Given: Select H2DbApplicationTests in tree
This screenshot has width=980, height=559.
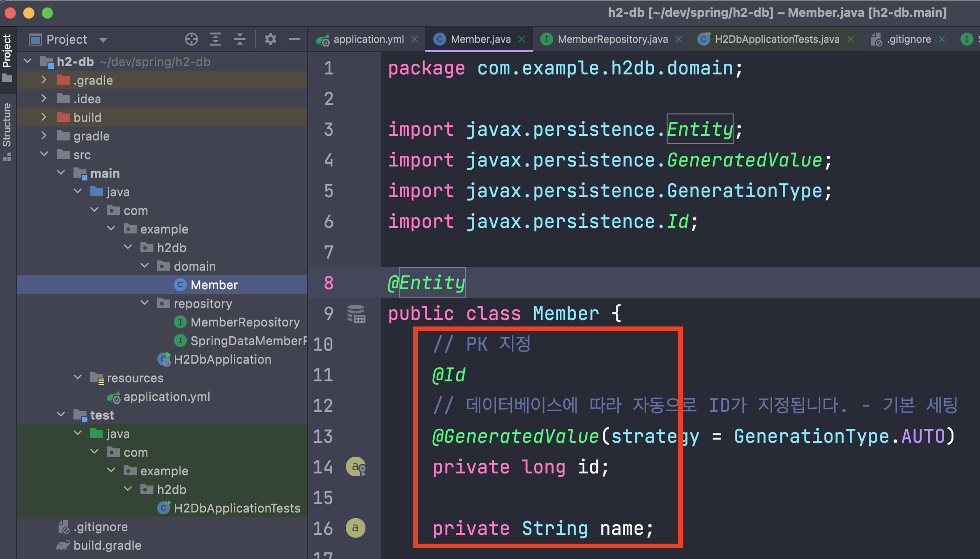Looking at the screenshot, I should coord(162,508).
